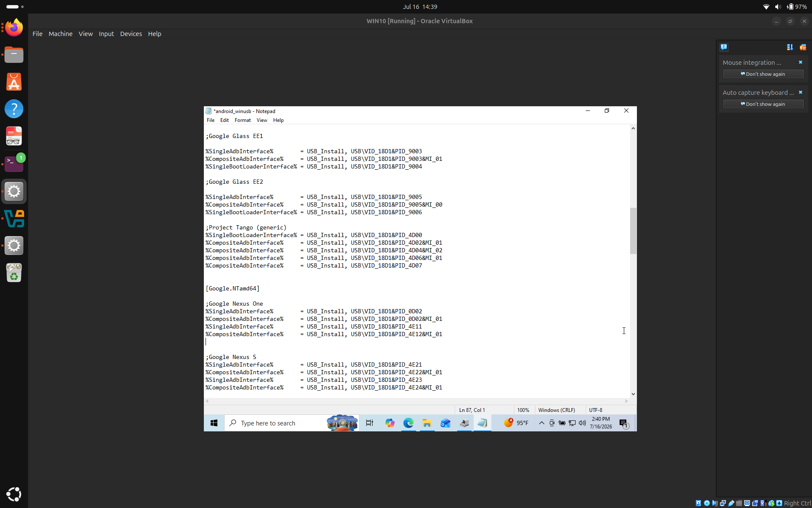Screen dimensions: 812x508
Task: Click the Notepad icon in the taskbar
Action: (x=483, y=423)
